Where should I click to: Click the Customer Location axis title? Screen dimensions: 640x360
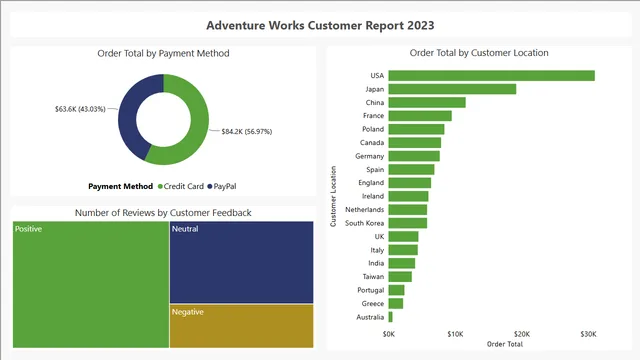(x=333, y=196)
